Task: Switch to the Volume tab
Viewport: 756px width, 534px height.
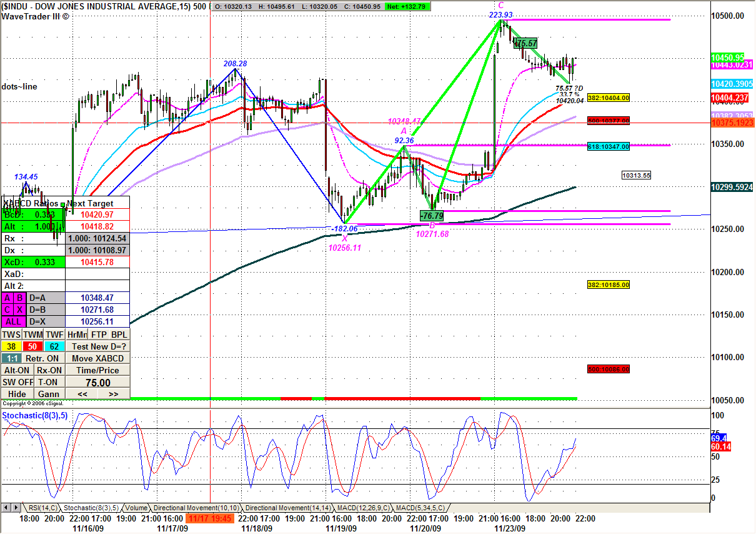Action: (x=136, y=508)
